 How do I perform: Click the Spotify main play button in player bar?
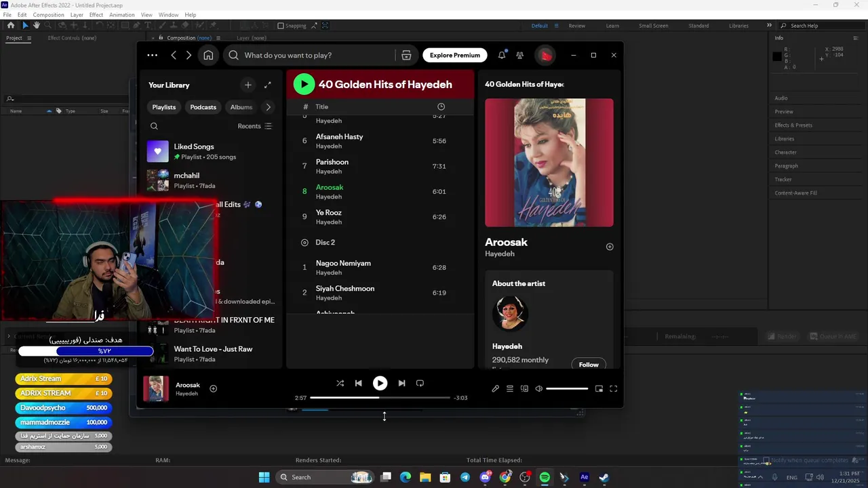tap(380, 383)
